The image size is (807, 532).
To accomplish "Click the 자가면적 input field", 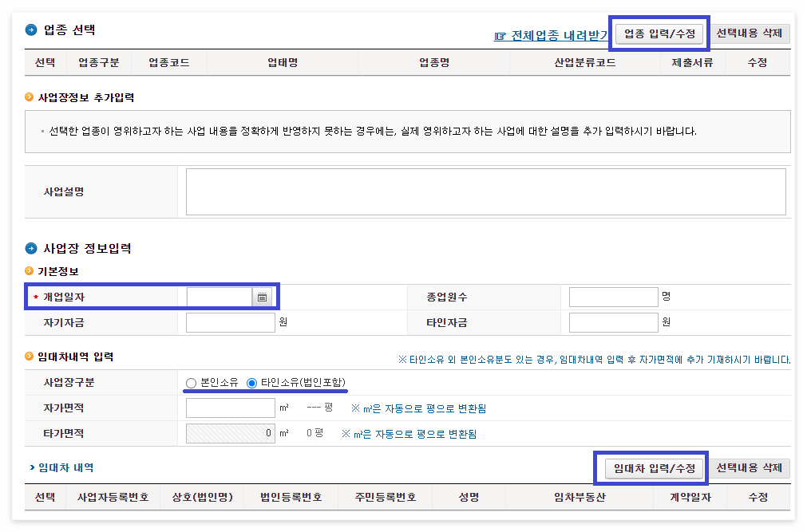I will pyautogui.click(x=230, y=408).
